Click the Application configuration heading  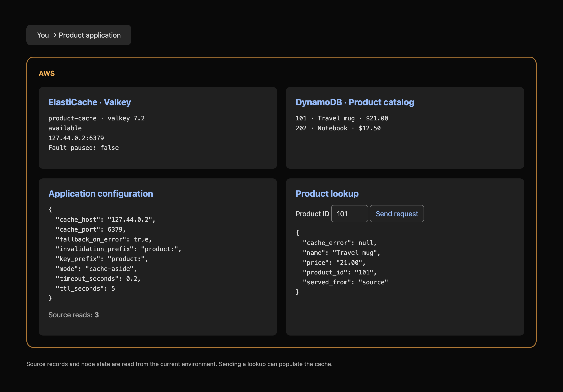101,194
